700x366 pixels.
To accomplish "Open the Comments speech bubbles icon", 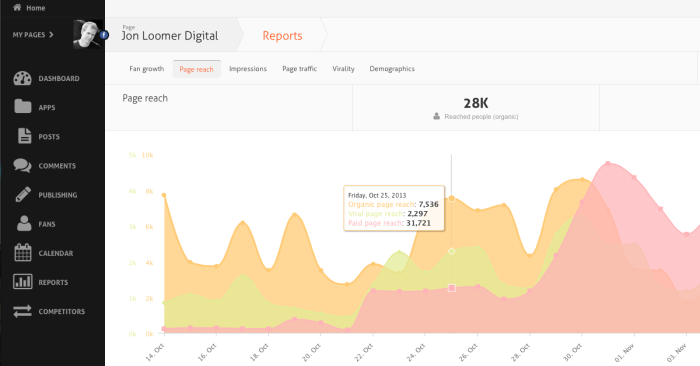I will pos(22,165).
